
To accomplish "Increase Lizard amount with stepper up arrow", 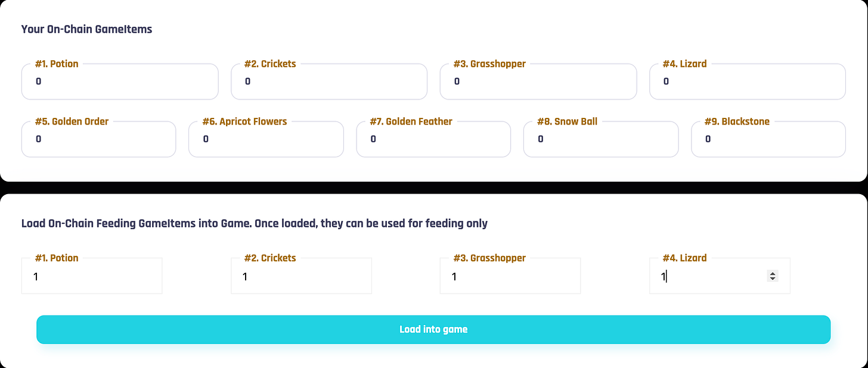I will coord(773,273).
